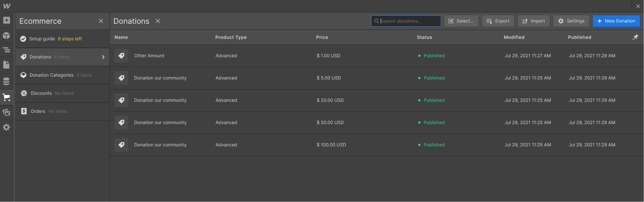Image resolution: width=644 pixels, height=202 pixels.
Task: Open the Other Amount donation row
Action: click(149, 56)
